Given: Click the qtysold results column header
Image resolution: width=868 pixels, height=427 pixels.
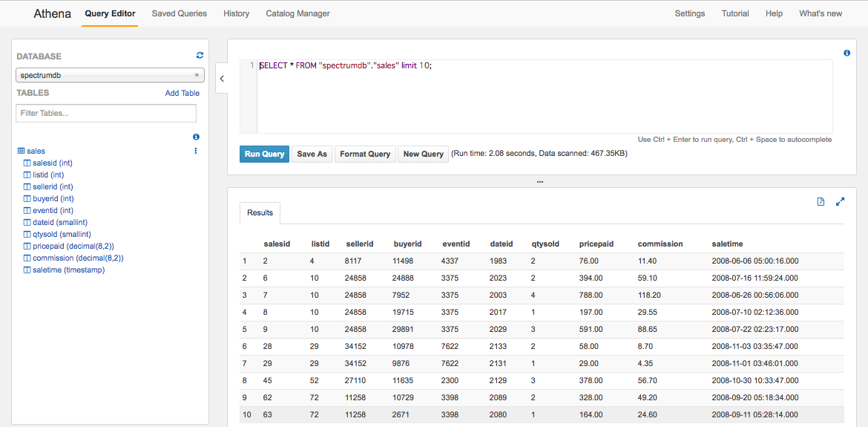Looking at the screenshot, I should pos(545,244).
